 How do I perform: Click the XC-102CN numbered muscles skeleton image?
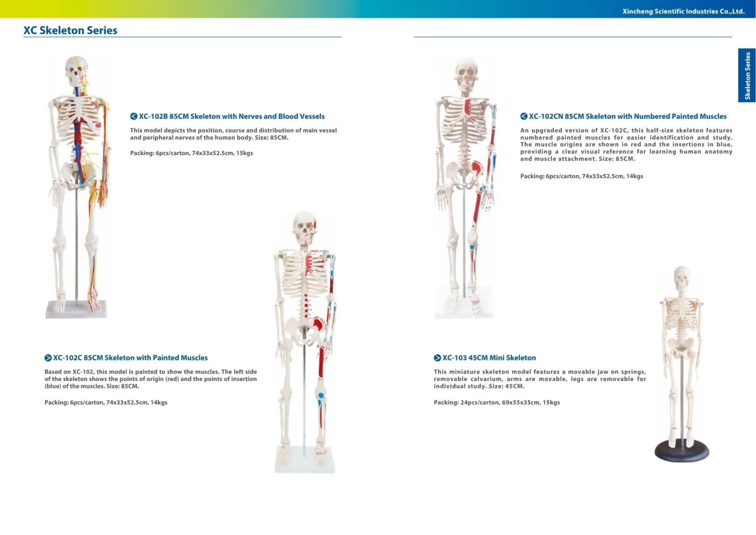coord(465,188)
